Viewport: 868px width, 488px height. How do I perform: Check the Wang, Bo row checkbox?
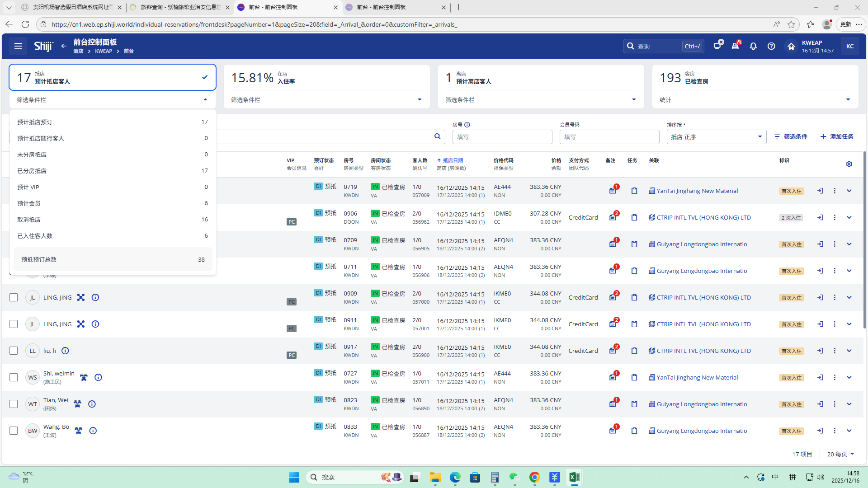point(14,431)
